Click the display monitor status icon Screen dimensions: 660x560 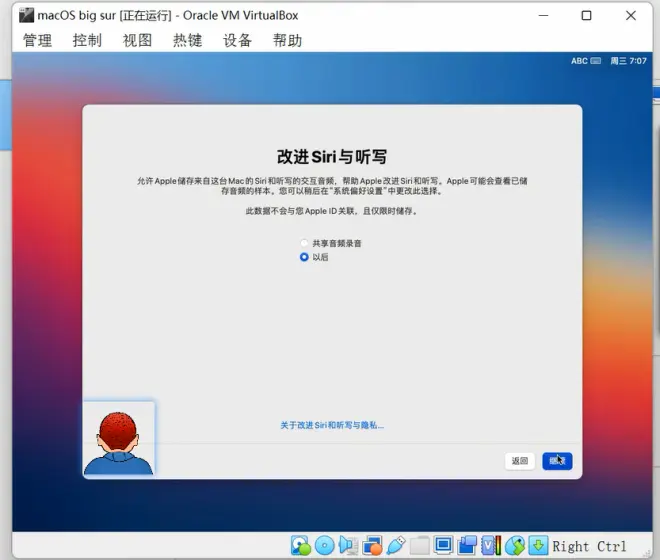click(443, 545)
